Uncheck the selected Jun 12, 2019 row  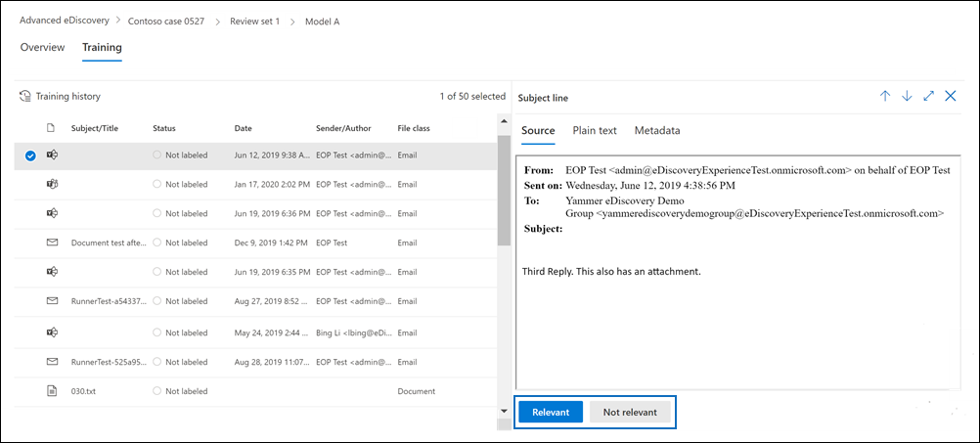coord(30,155)
